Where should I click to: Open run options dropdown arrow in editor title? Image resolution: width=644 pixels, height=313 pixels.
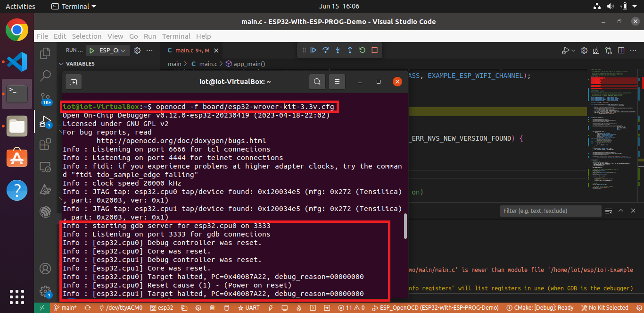573,51
